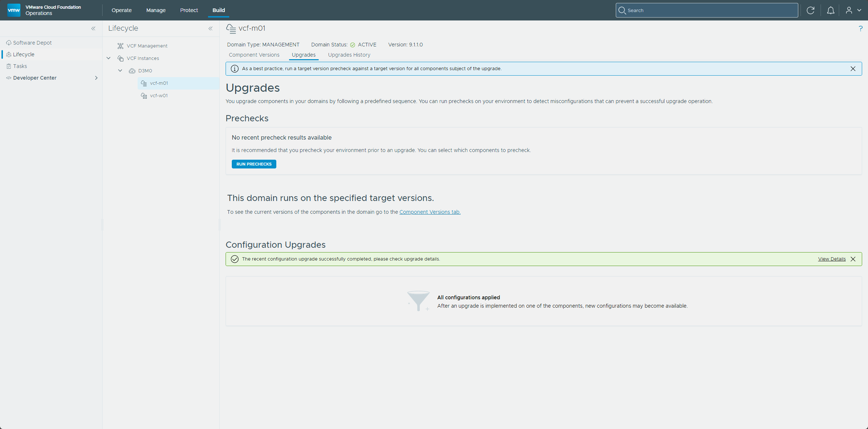Screen dimensions: 868x429
Task: Select the vcf-m01 domain in tree
Action: point(178,83)
